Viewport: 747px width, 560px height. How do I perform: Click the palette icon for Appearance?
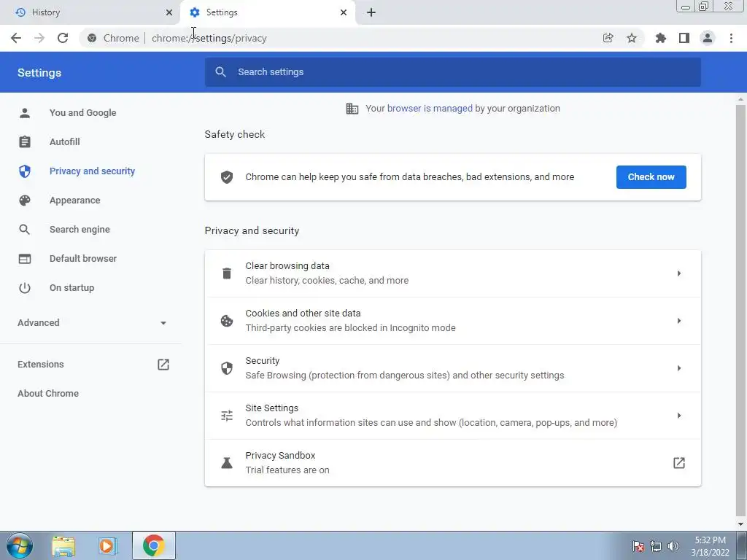point(25,201)
